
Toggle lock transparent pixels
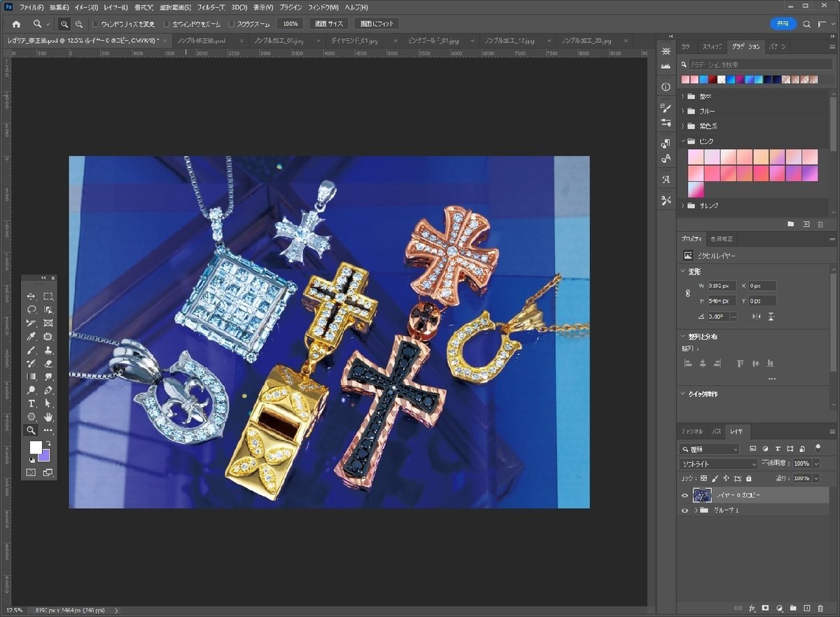(703, 478)
